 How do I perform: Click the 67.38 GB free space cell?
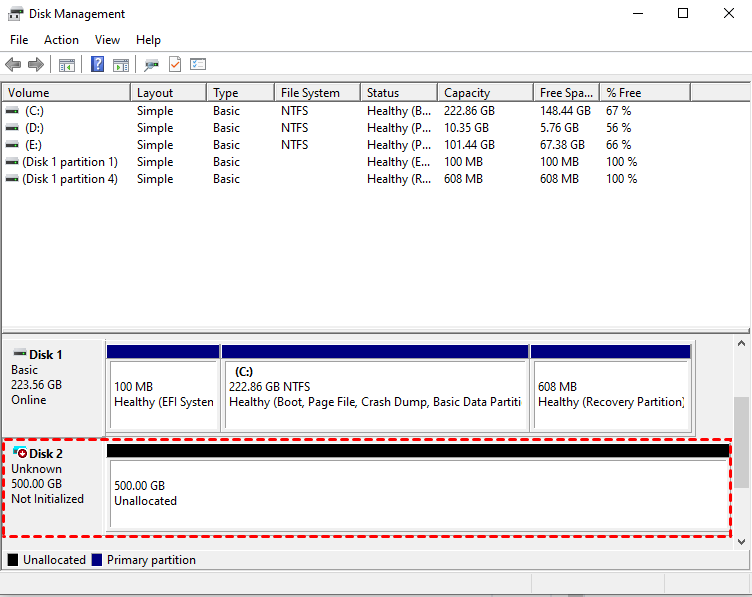click(x=563, y=145)
